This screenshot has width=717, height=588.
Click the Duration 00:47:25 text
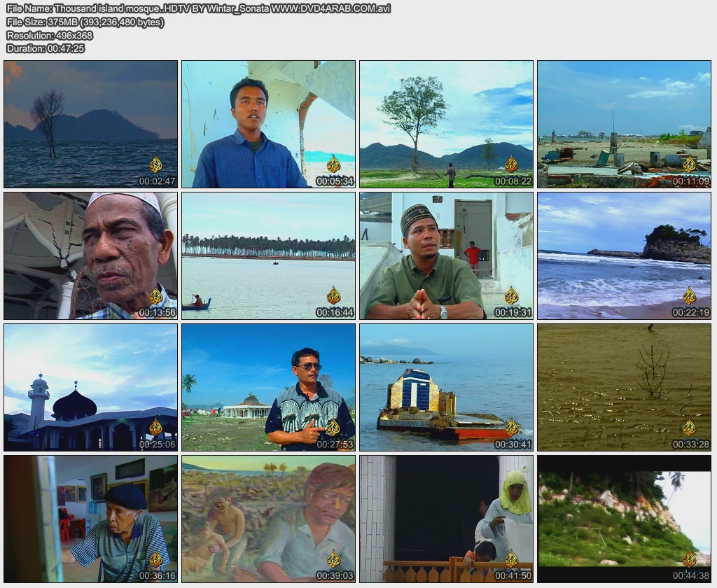(x=46, y=48)
